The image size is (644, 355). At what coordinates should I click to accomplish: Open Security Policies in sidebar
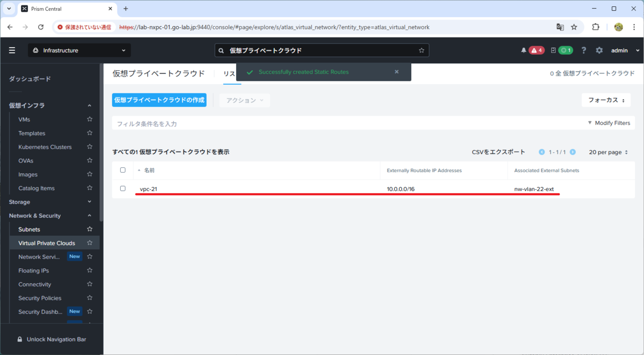coord(40,298)
